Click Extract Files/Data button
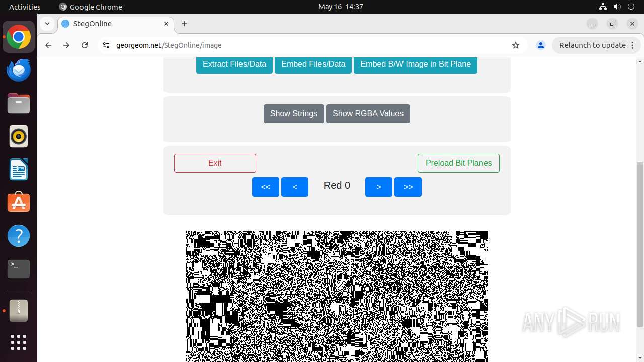 point(234,64)
